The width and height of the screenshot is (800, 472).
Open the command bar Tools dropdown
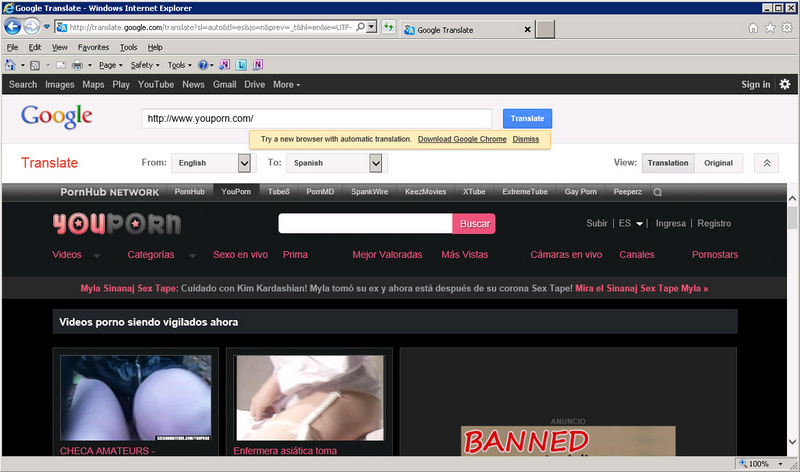pos(180,65)
